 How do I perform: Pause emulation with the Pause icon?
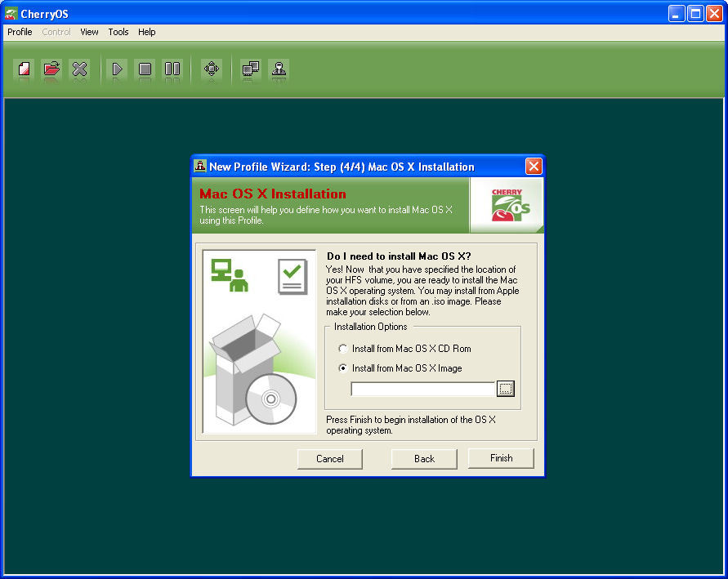pyautogui.click(x=172, y=69)
